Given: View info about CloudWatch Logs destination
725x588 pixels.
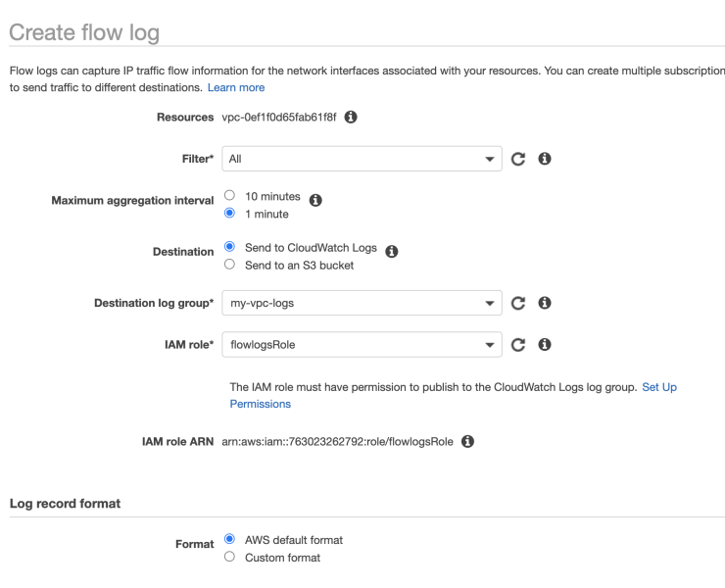Looking at the screenshot, I should pyautogui.click(x=392, y=251).
